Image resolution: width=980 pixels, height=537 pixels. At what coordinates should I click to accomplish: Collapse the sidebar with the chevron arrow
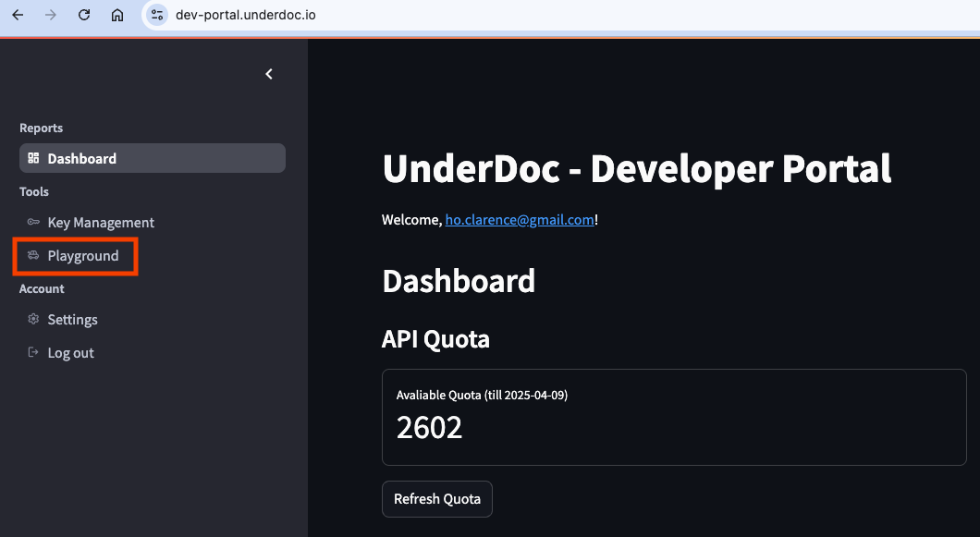pyautogui.click(x=269, y=74)
